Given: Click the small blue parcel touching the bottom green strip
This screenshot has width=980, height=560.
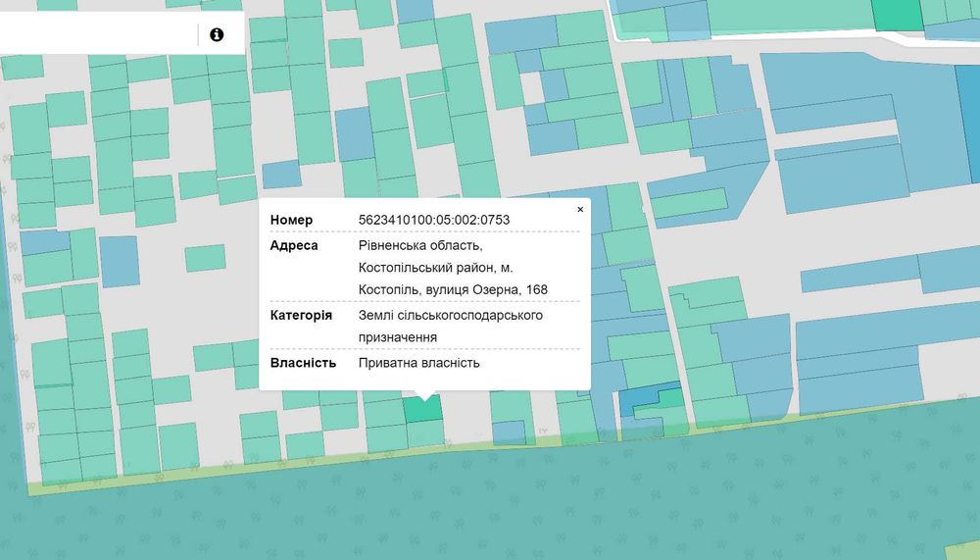Looking at the screenshot, I should (x=509, y=433).
